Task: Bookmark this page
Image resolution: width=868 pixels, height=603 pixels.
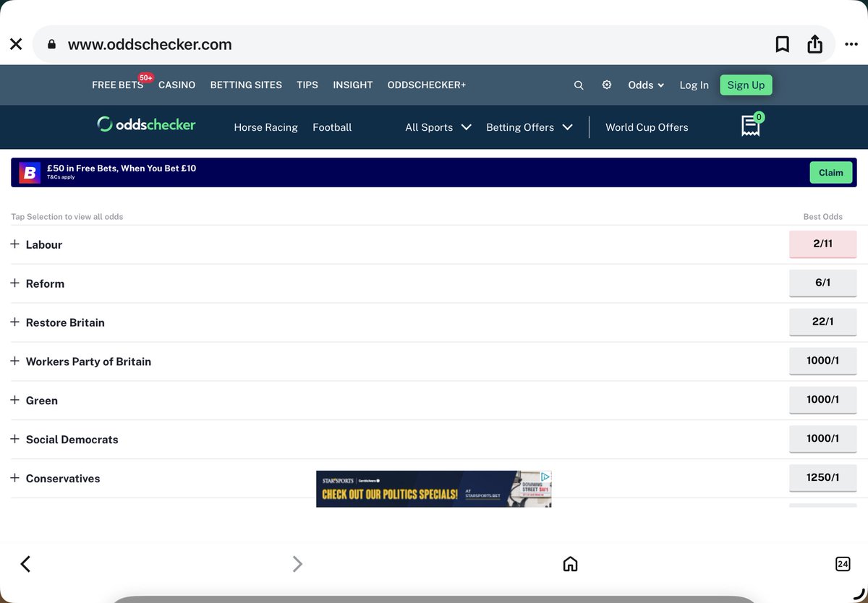Action: tap(782, 44)
